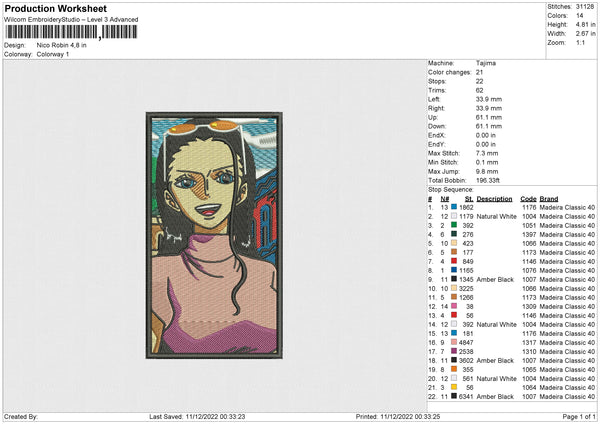Select the yellow swatch in stop row 21
The image size is (600, 424).
pyautogui.click(x=454, y=387)
